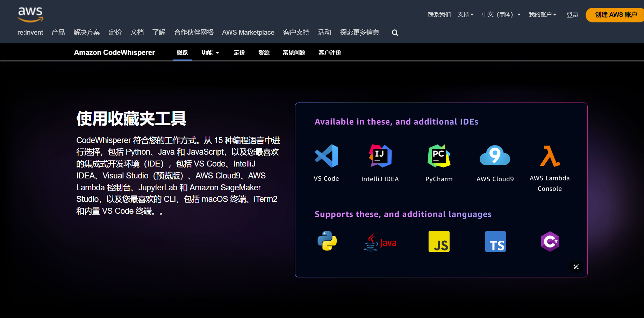This screenshot has width=644, height=318.
Task: Click the AWS Lambda Console icon
Action: tap(550, 156)
